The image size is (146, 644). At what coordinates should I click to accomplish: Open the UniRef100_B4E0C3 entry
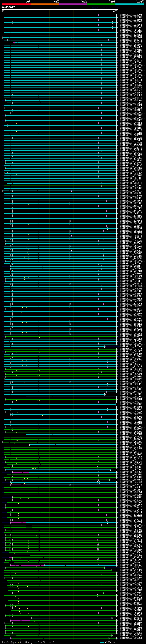coord(131,394)
